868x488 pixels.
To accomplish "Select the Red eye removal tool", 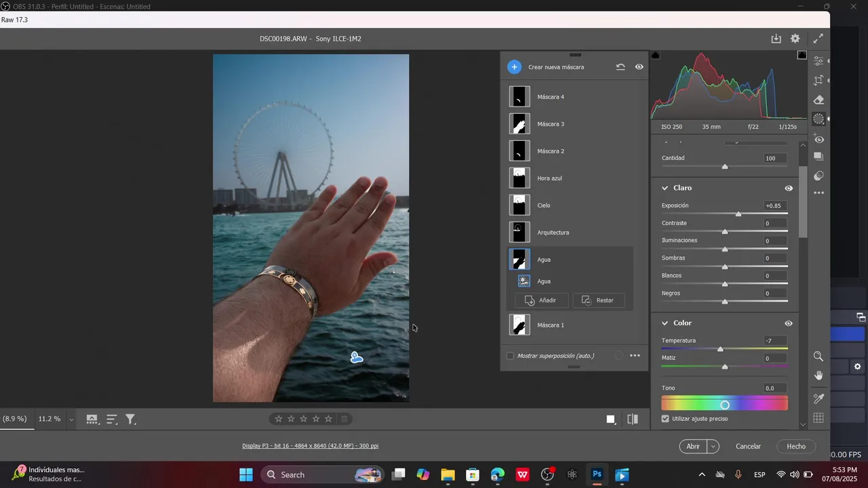I will point(818,139).
